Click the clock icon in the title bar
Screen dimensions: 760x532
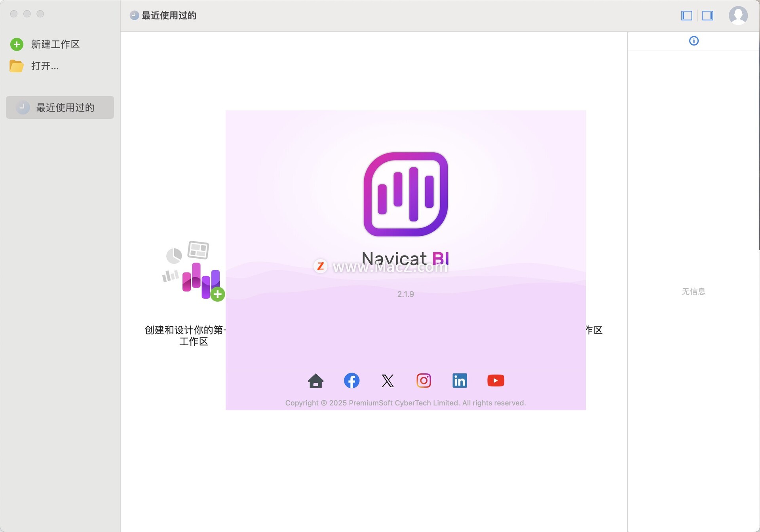click(x=134, y=15)
